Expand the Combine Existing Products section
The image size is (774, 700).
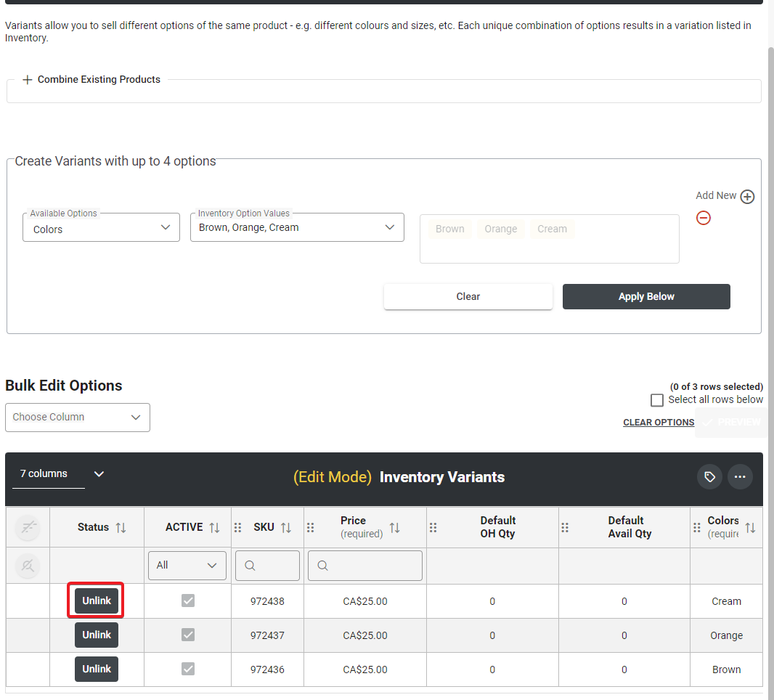click(91, 80)
